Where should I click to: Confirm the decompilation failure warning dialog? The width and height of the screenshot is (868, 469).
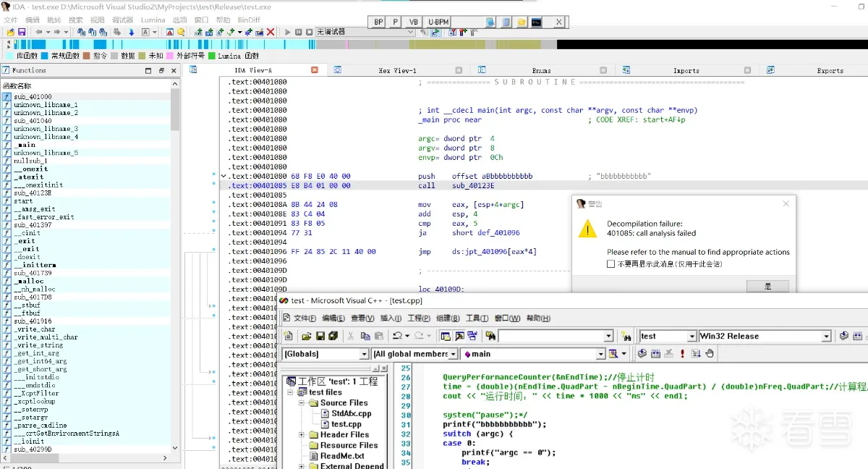(x=767, y=287)
